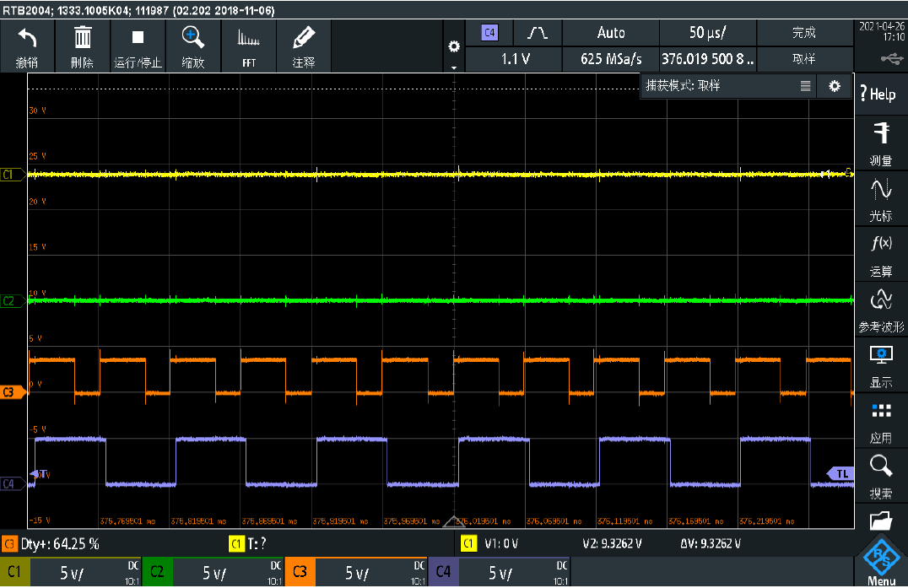Open the cursor (光标) menu
Image resolution: width=908 pixels, height=588 pixels.
click(881, 198)
